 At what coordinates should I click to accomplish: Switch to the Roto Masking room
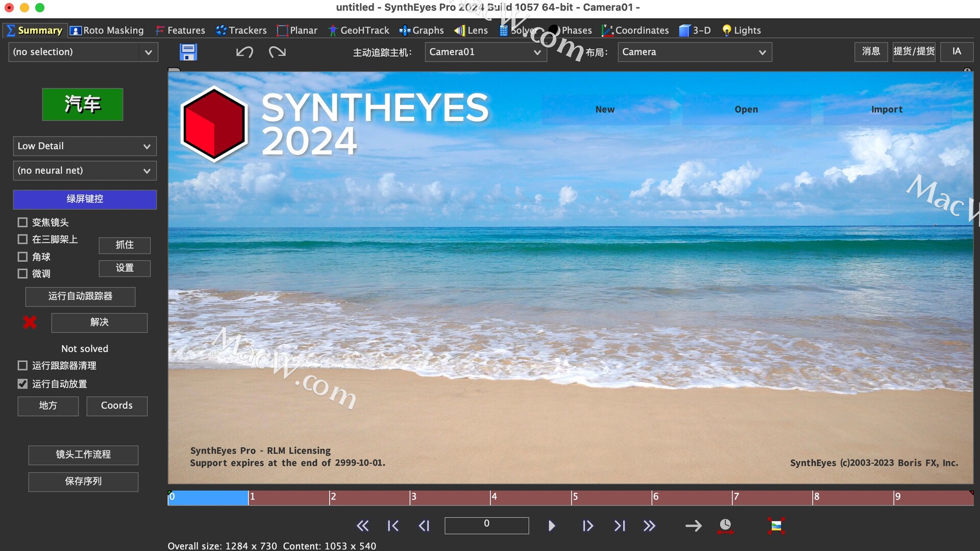click(x=107, y=31)
